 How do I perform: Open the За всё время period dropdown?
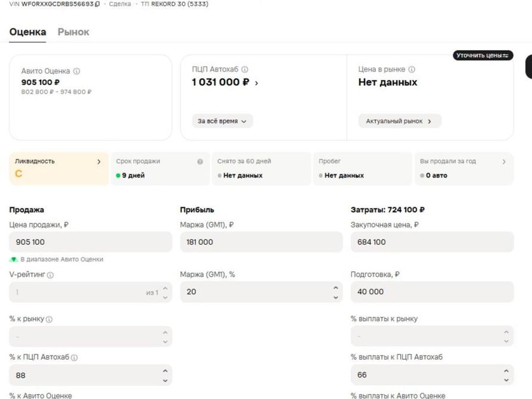point(222,121)
